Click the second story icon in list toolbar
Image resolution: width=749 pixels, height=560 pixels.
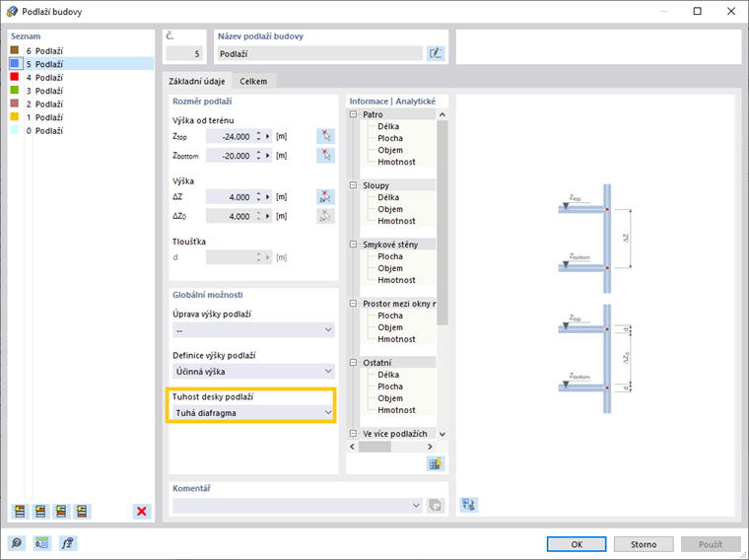pyautogui.click(x=40, y=512)
